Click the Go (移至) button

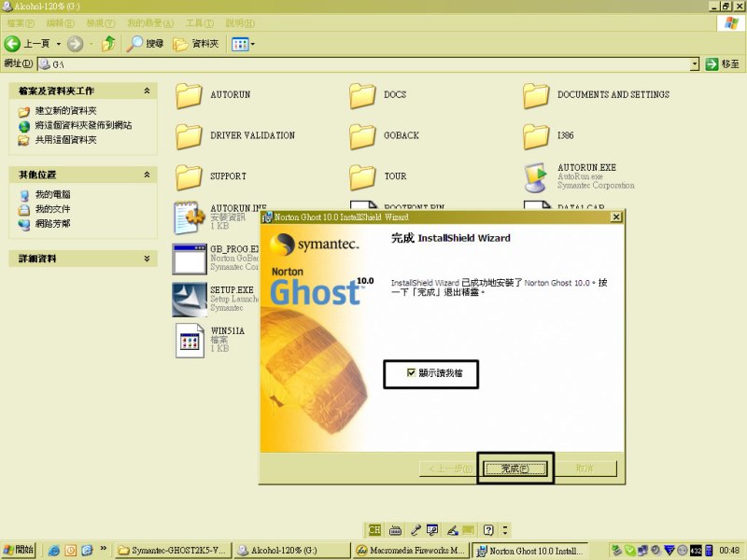(x=722, y=63)
